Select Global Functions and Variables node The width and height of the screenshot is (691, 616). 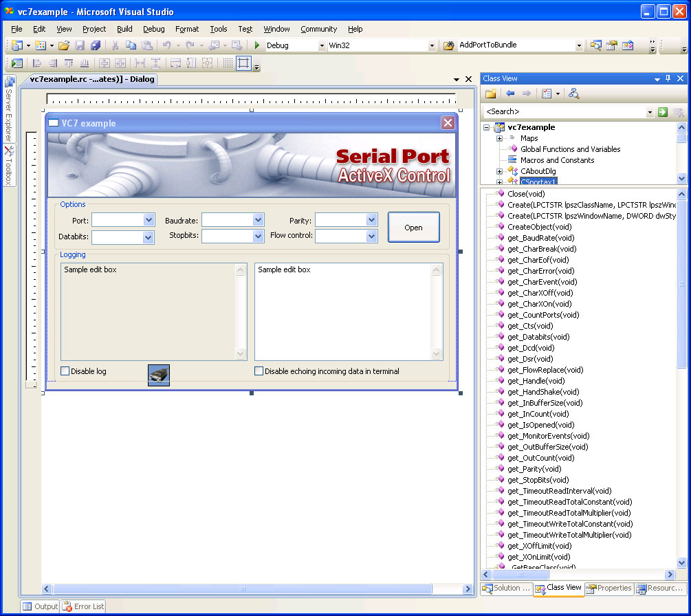570,149
